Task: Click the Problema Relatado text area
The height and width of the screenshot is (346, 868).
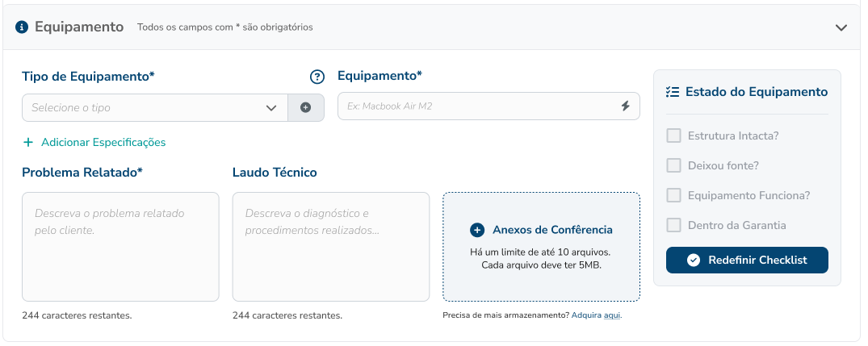Action: 120,247
